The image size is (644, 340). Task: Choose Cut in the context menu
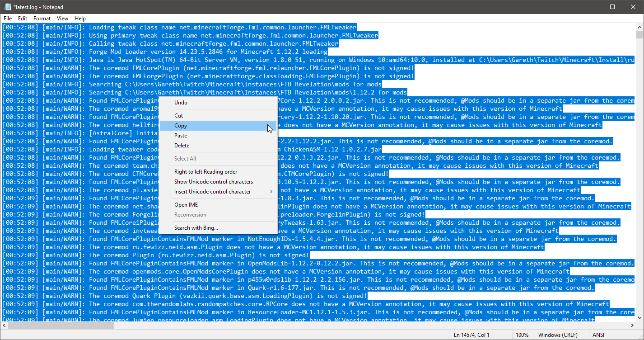tap(218, 116)
